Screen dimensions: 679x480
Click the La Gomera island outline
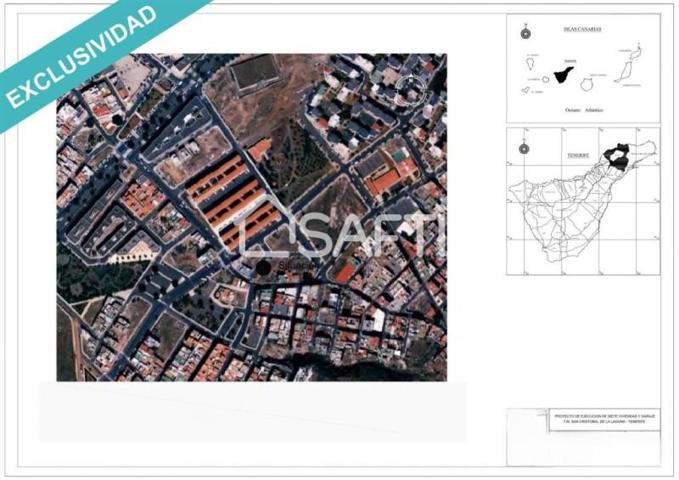[546, 79]
